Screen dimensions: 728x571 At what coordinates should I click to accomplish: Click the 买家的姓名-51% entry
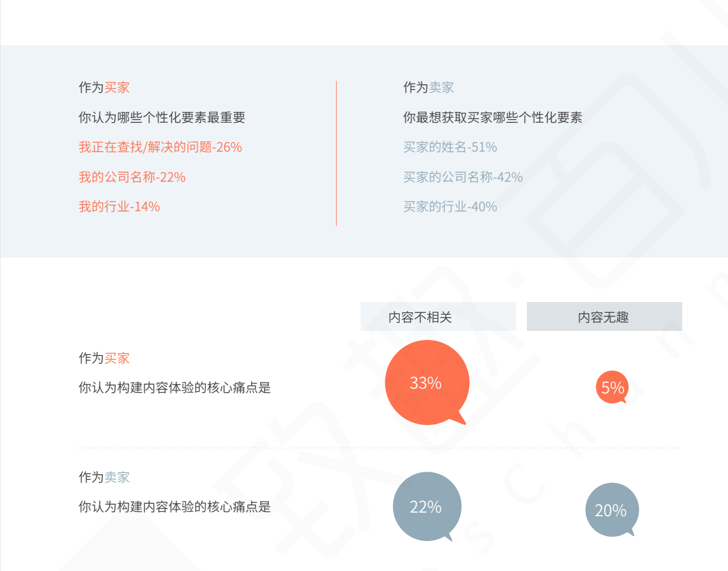click(x=450, y=147)
